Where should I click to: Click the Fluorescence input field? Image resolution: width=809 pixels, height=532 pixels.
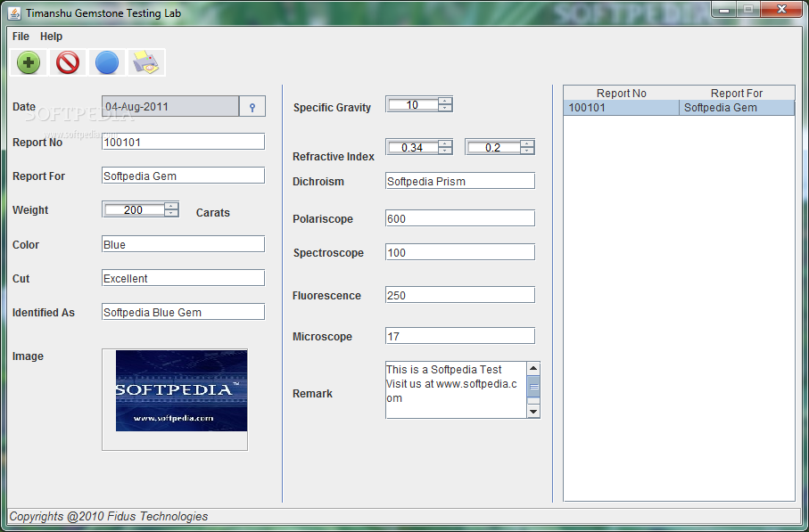(460, 295)
